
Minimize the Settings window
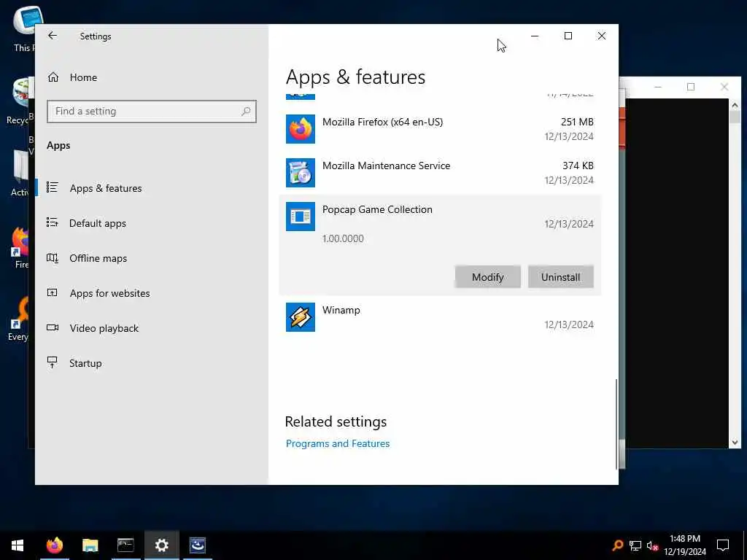pyautogui.click(x=535, y=36)
